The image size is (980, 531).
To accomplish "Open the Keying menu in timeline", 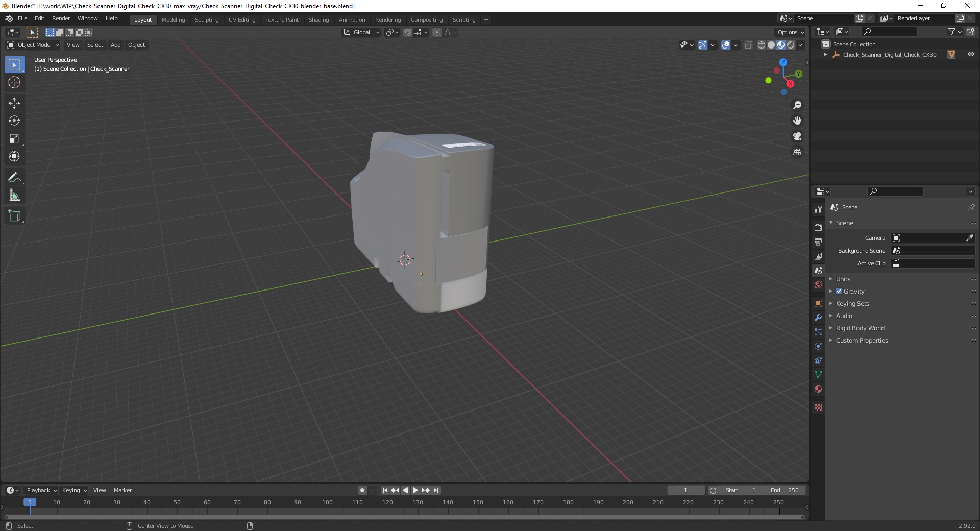I will click(x=74, y=490).
